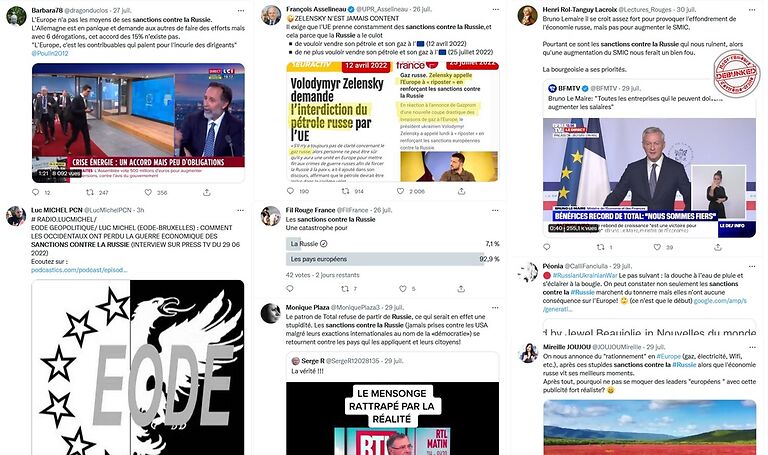Open more options on Monique Plaza's tweet

coord(495,308)
